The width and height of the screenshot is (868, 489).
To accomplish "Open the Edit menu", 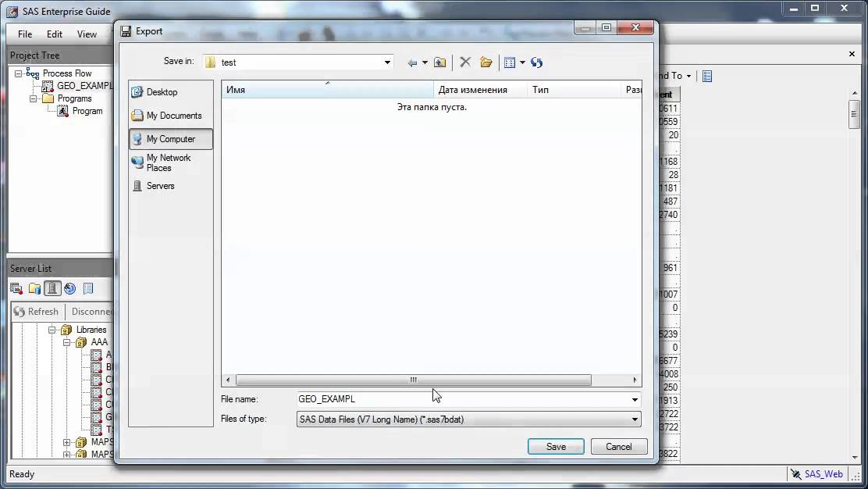I will click(x=55, y=34).
